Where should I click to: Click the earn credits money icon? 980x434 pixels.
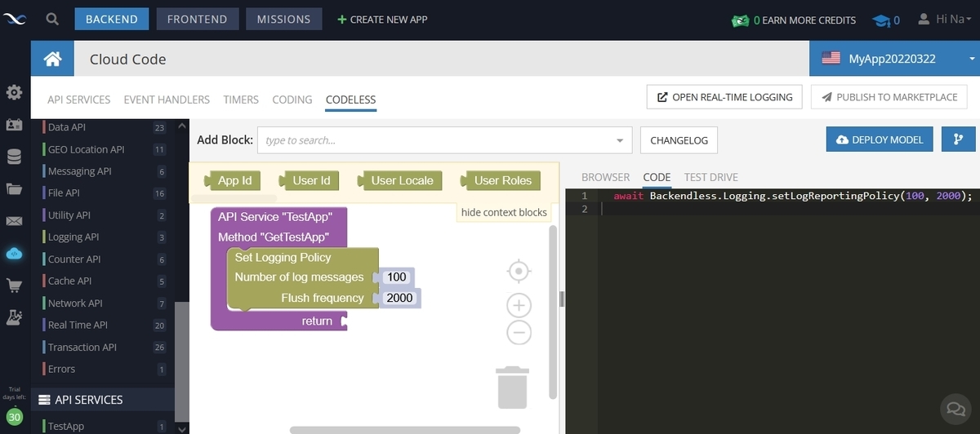pos(741,20)
